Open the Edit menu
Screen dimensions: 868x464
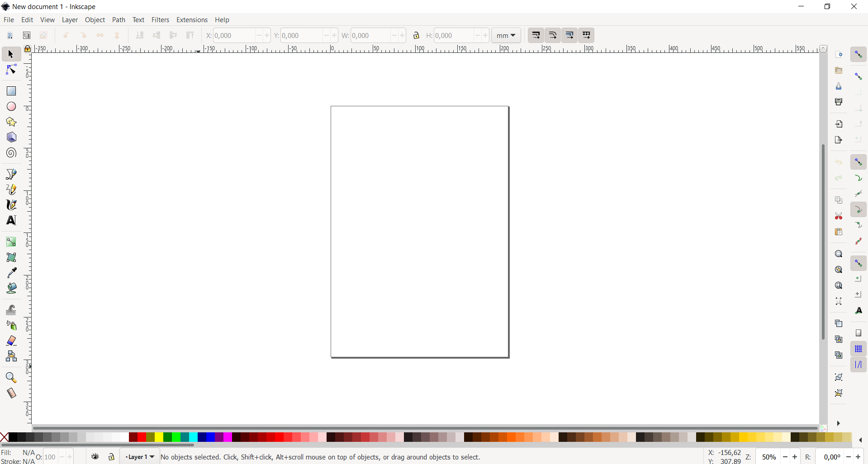(x=27, y=20)
